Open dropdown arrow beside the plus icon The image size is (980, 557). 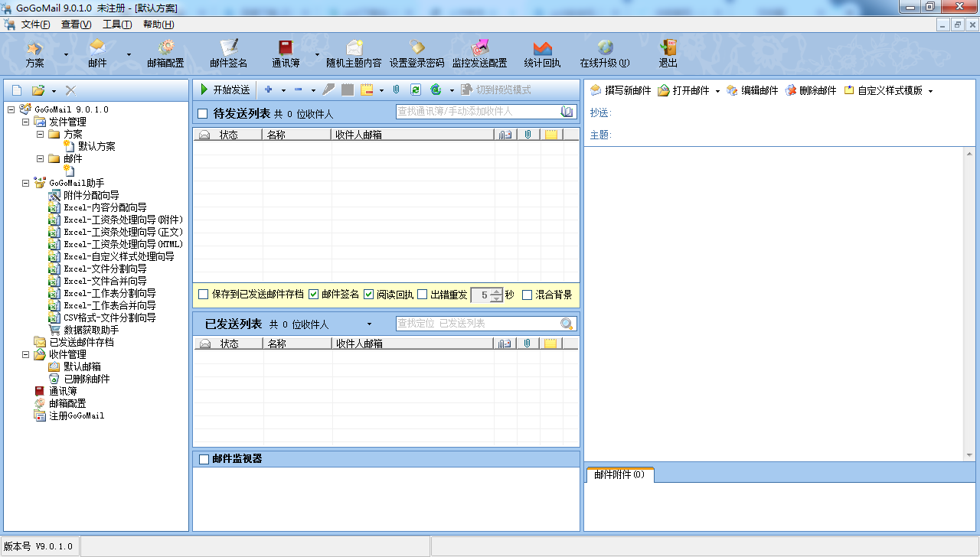(283, 90)
